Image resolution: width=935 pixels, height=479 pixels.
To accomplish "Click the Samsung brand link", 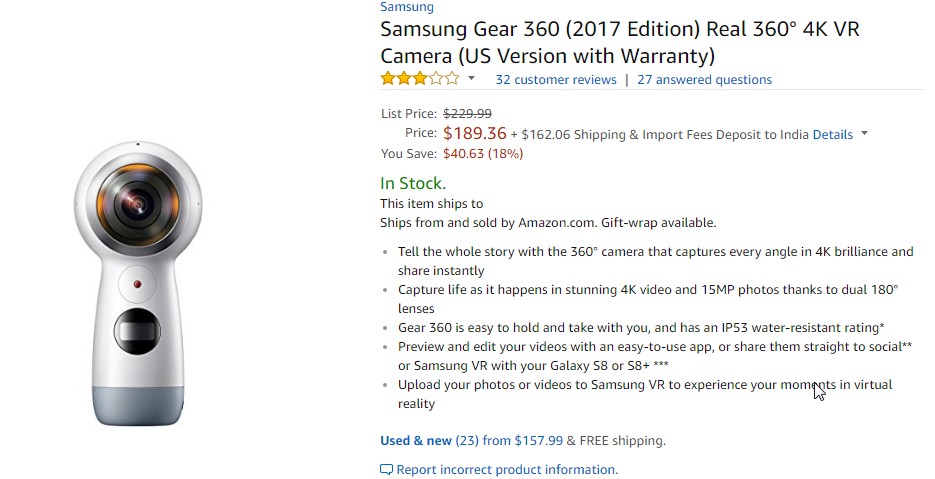I will coord(407,7).
